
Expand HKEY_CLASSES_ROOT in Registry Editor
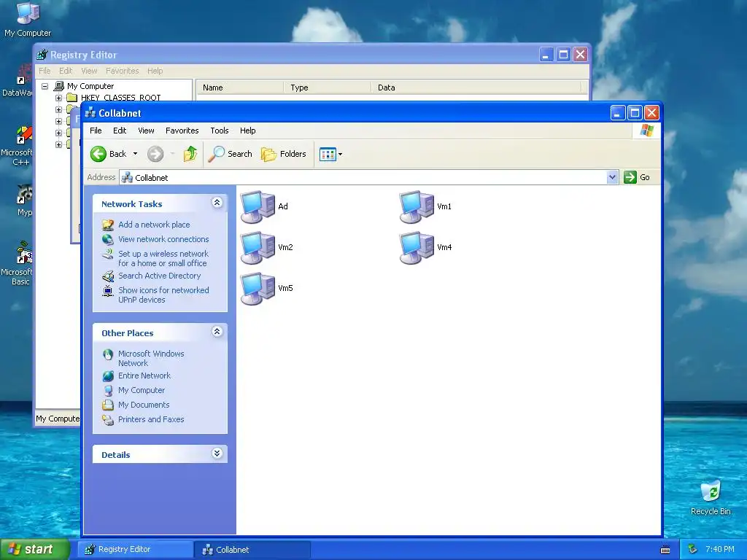(58, 98)
